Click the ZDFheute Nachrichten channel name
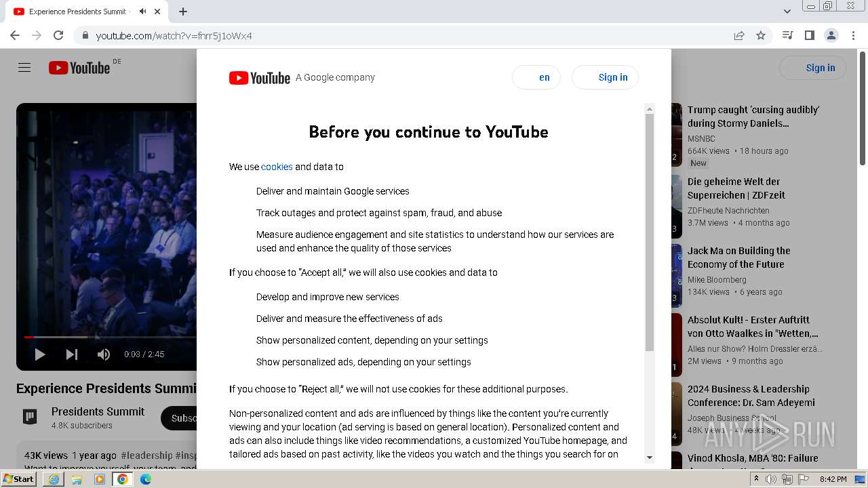Image resolution: width=868 pixels, height=488 pixels. [728, 211]
